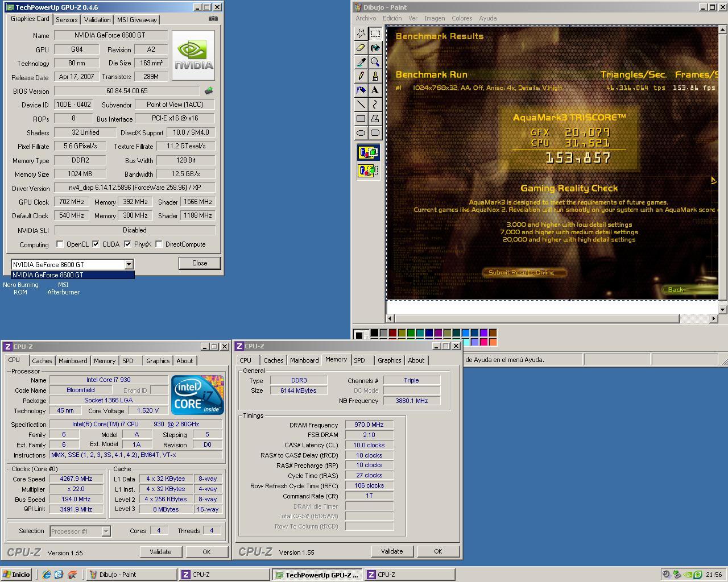Open the Imagen menu in Paint
This screenshot has height=582, width=728.
pos(435,18)
